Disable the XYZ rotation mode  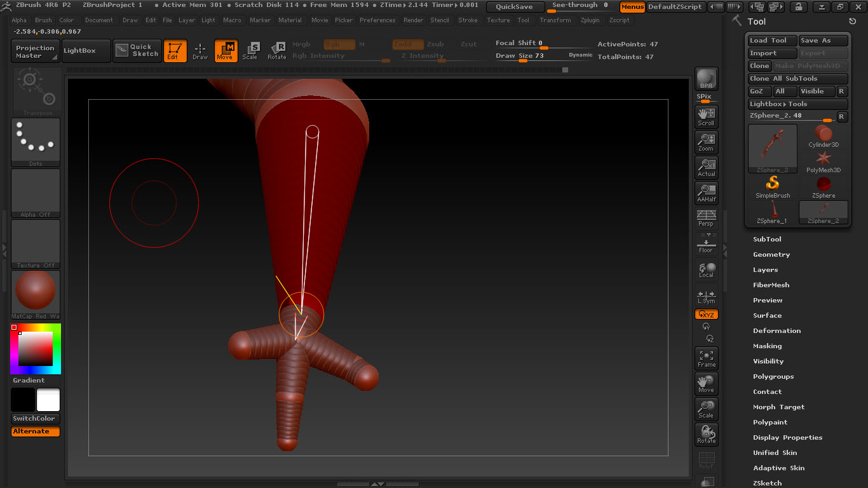(706, 315)
